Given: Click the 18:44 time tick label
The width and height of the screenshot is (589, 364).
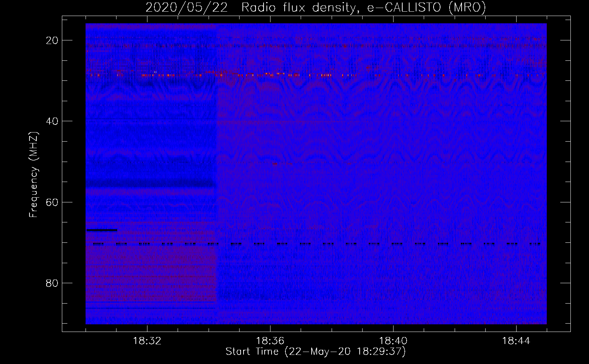Looking at the screenshot, I should pos(516,341).
